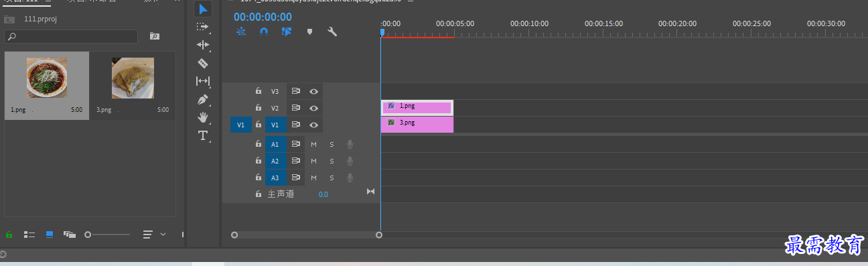The image size is (868, 266).
Task: Toggle sync lock for track A1
Action: pyautogui.click(x=295, y=144)
